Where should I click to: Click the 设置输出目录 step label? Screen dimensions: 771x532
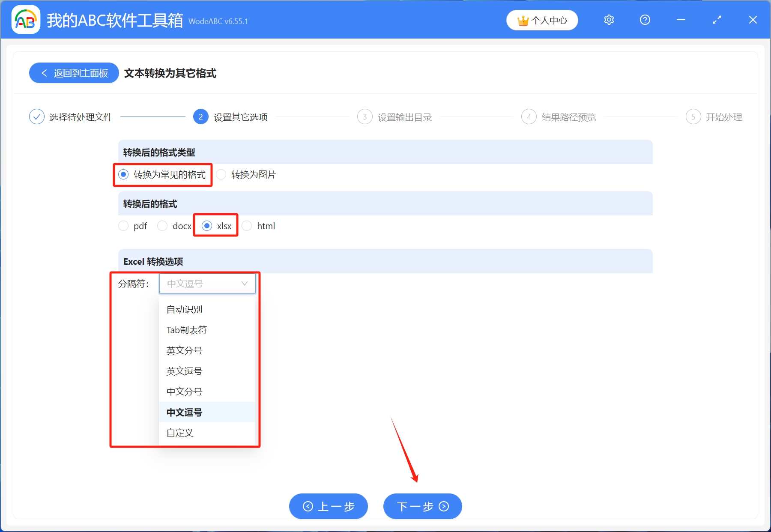[x=404, y=117]
